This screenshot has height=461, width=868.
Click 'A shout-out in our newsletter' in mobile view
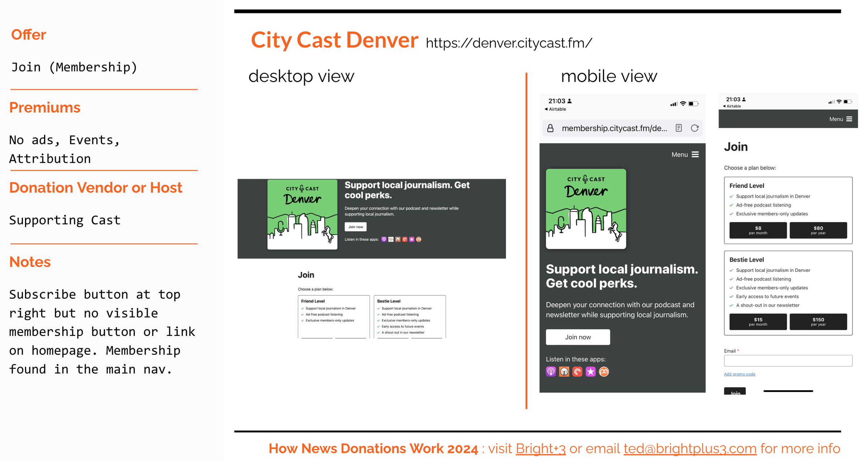click(768, 306)
